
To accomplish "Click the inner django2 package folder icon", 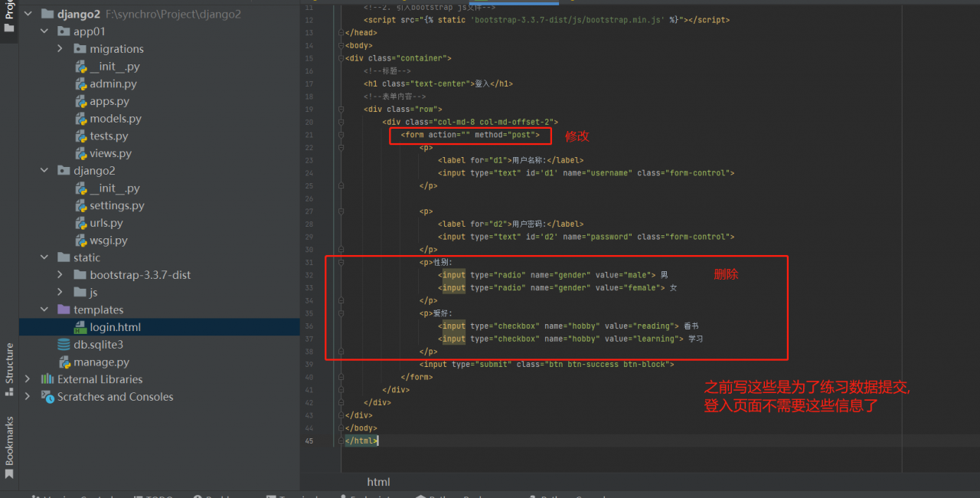I will (64, 171).
